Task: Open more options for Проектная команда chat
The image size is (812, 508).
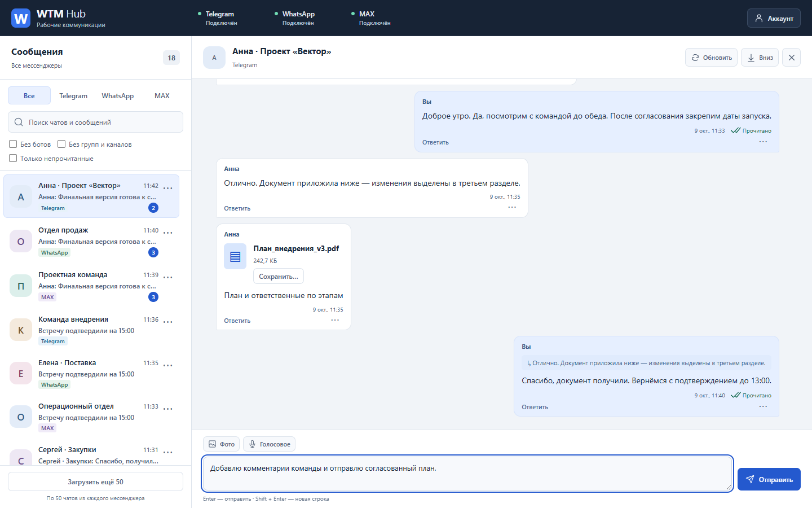Action: point(168,277)
